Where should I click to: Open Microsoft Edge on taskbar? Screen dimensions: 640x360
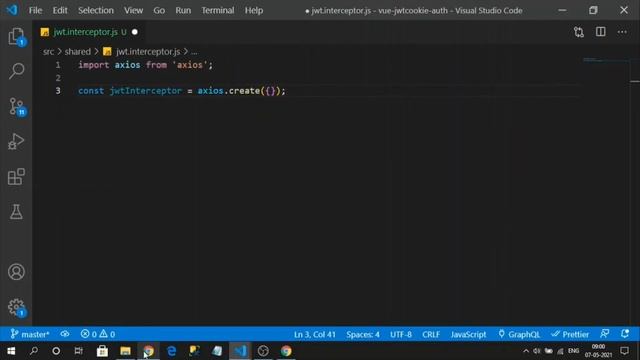(171, 351)
